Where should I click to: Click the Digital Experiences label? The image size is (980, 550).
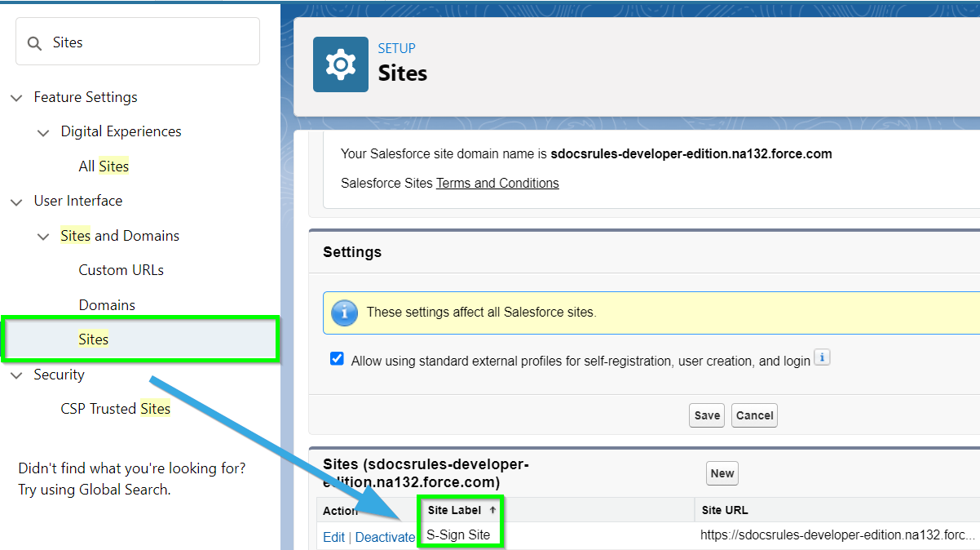point(121,131)
